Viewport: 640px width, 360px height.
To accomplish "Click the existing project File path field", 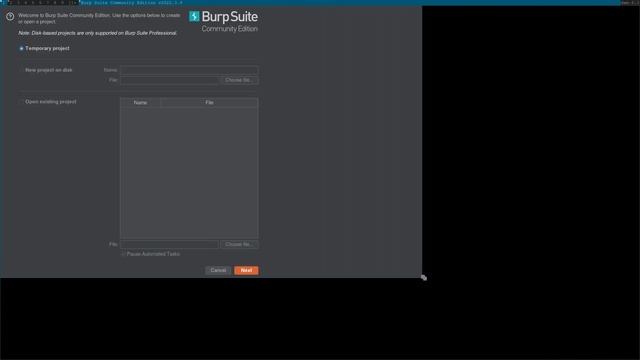I will [x=169, y=244].
